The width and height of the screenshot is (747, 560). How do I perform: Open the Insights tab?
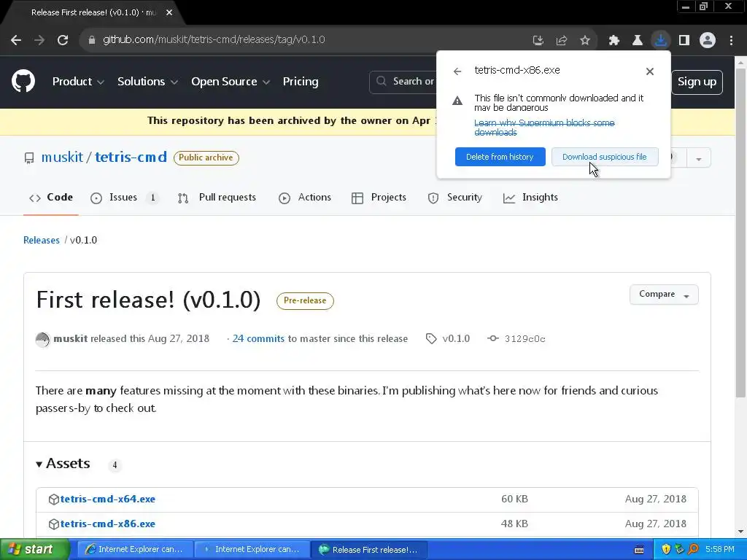pos(530,198)
